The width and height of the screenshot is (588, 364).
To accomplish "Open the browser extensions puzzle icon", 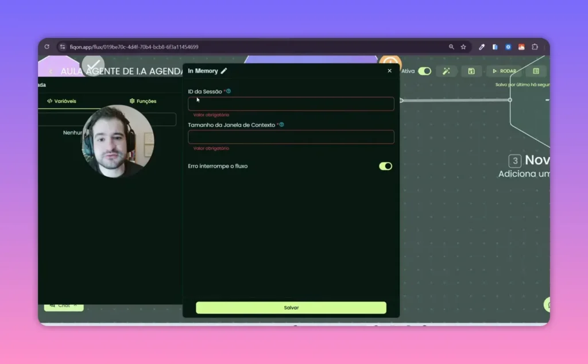I will pos(535,47).
